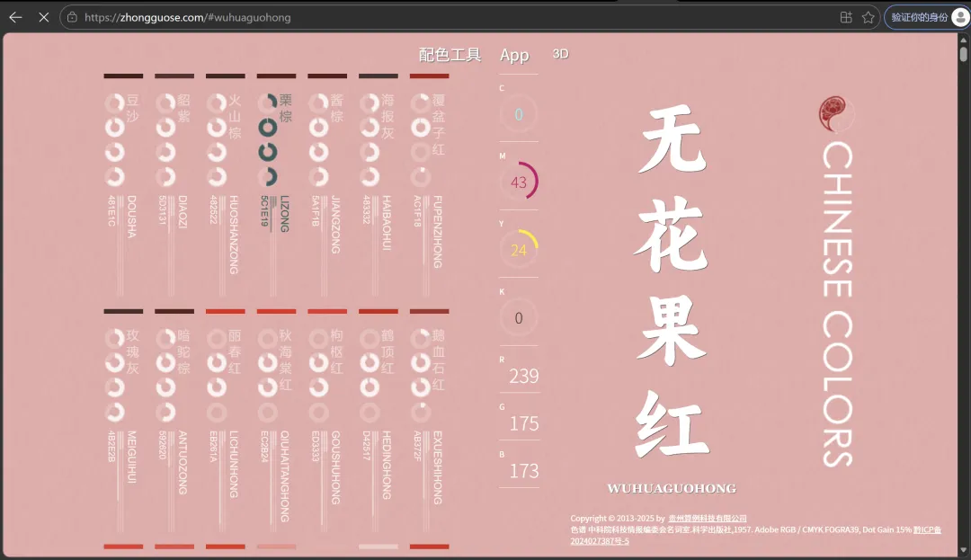Click the M magenta ring showing 43
The height and width of the screenshot is (560, 971).
tap(519, 182)
